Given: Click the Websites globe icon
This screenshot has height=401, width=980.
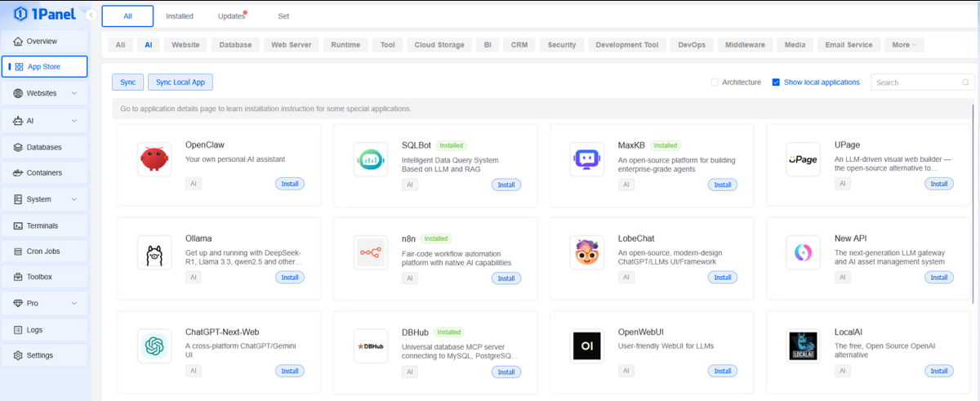Looking at the screenshot, I should [19, 93].
